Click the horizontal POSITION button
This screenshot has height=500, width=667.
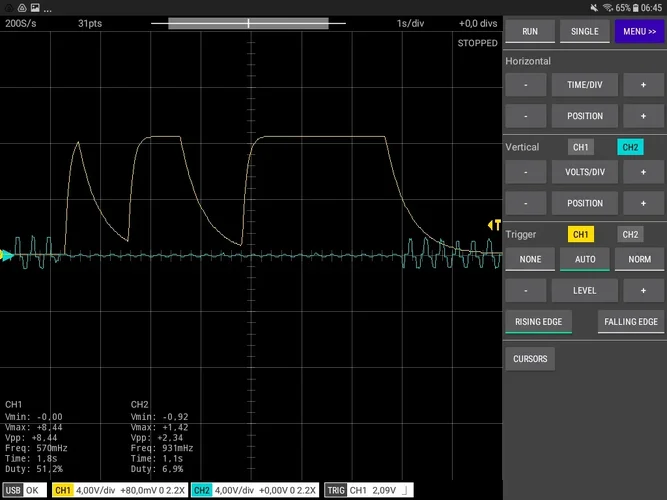point(585,116)
